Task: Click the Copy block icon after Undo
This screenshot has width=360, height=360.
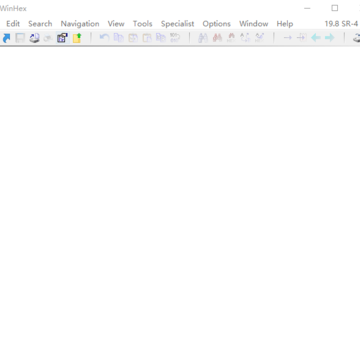Action: click(119, 38)
